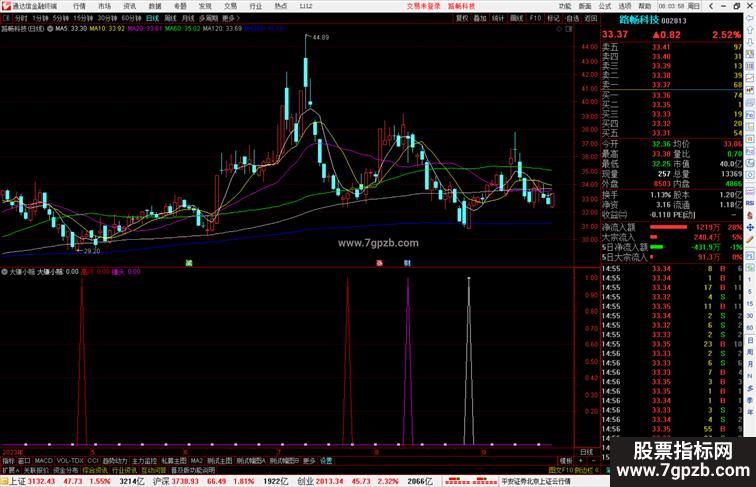The image size is (756, 487).
Task: Click the 交易未登录 login link
Action: (x=423, y=6)
